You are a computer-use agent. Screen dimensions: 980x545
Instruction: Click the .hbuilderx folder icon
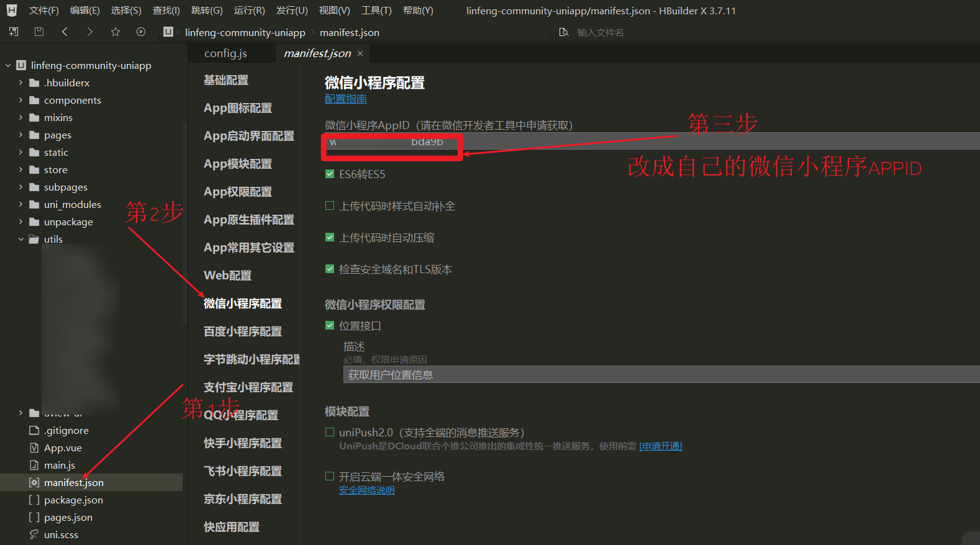click(x=34, y=83)
